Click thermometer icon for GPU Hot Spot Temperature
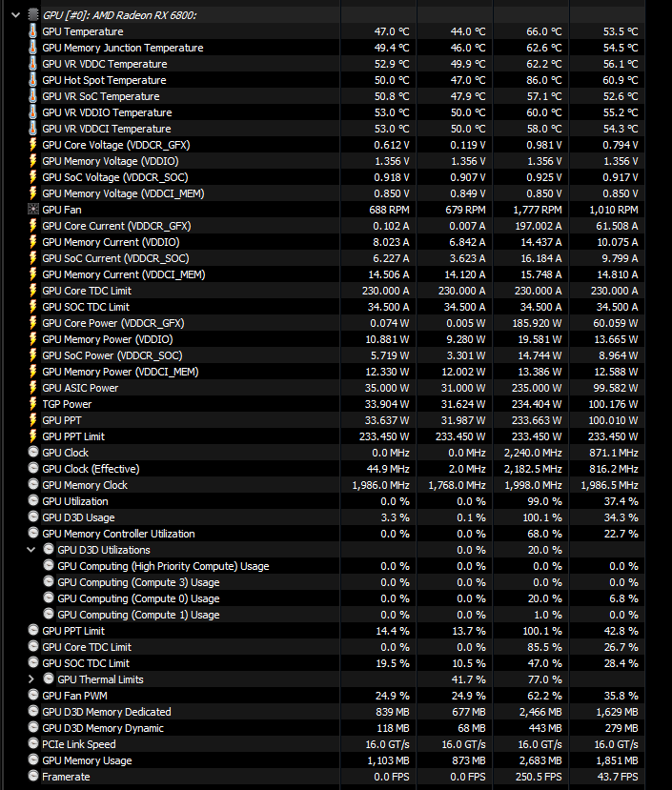This screenshot has height=790, width=672. [32, 80]
